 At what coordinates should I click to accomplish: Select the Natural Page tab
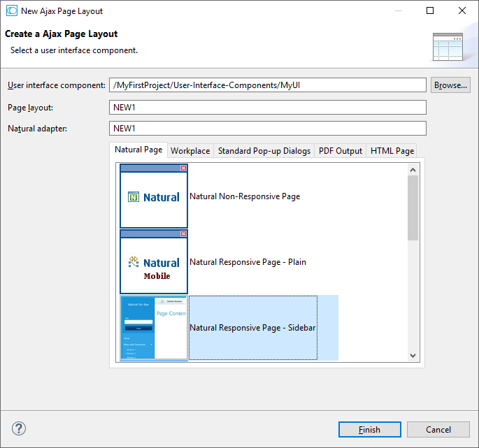(138, 150)
